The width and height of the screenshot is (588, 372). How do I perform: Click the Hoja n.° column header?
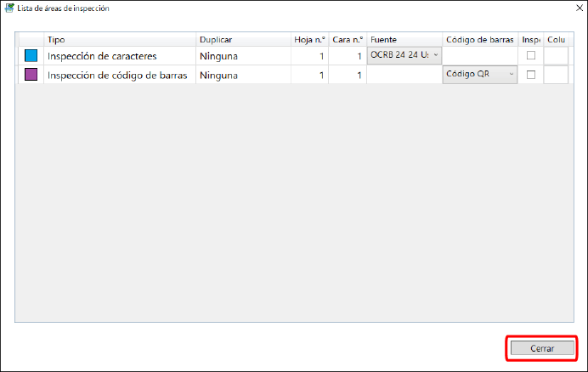click(309, 40)
